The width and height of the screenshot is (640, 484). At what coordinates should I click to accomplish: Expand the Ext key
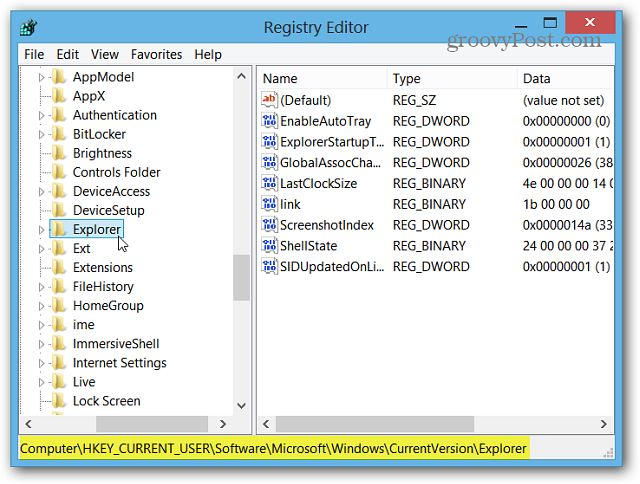(41, 249)
